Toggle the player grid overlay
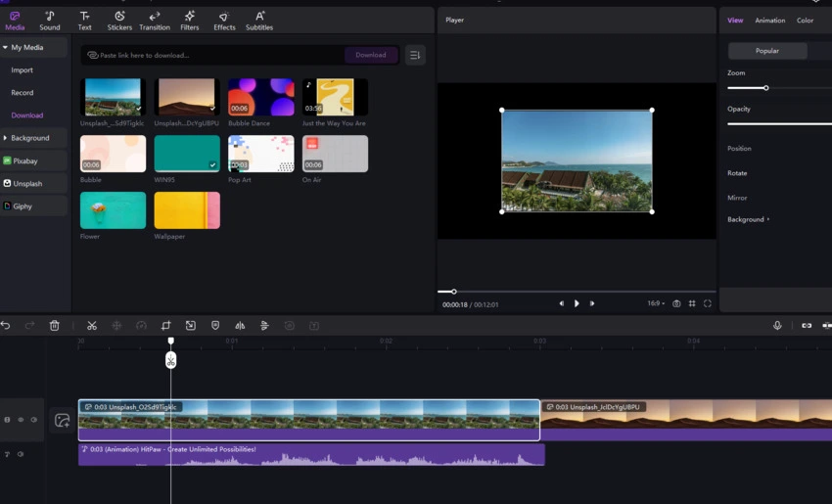The image size is (832, 504). [692, 303]
